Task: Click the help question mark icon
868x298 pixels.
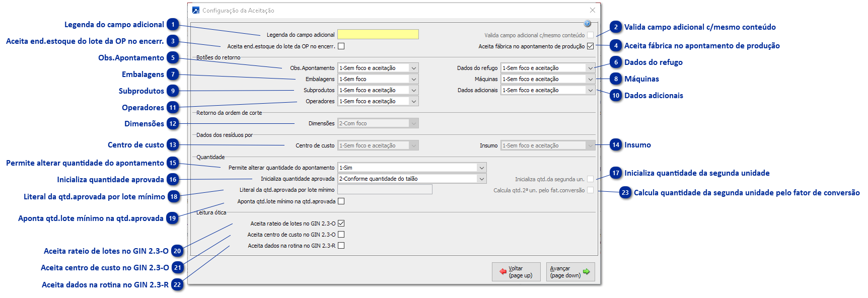Action: [x=587, y=24]
